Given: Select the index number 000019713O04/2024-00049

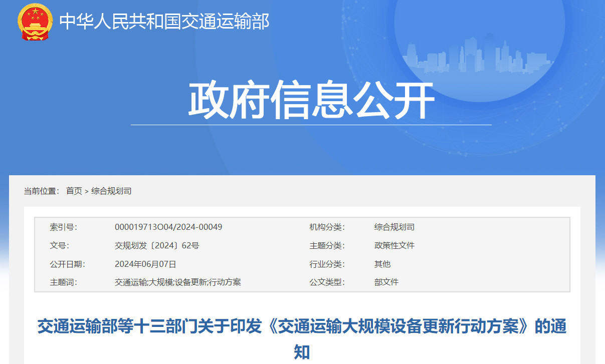Looking at the screenshot, I should tap(168, 227).
